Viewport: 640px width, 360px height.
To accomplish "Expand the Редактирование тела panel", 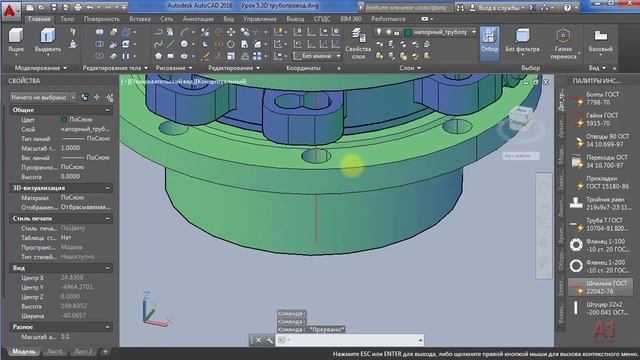I will tap(115, 68).
